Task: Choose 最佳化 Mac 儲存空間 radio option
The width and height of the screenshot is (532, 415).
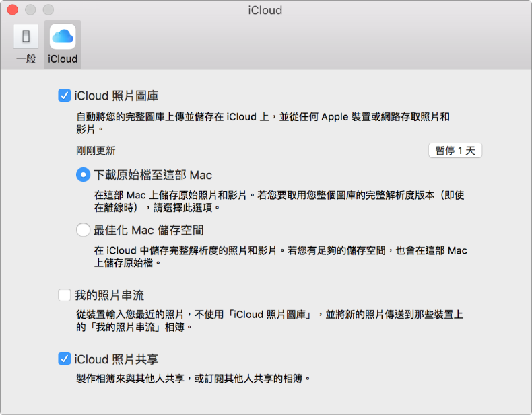Action: pyautogui.click(x=83, y=229)
